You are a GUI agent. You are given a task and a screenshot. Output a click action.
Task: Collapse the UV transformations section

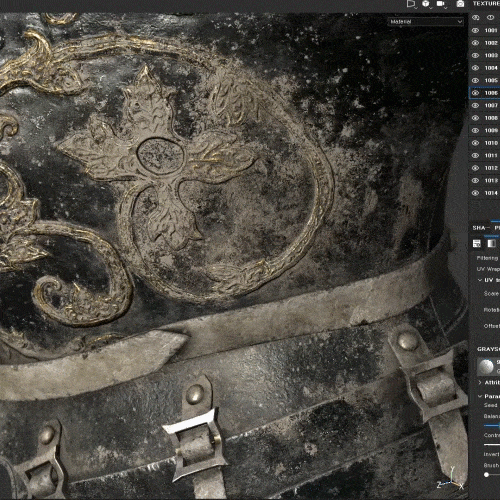480,280
